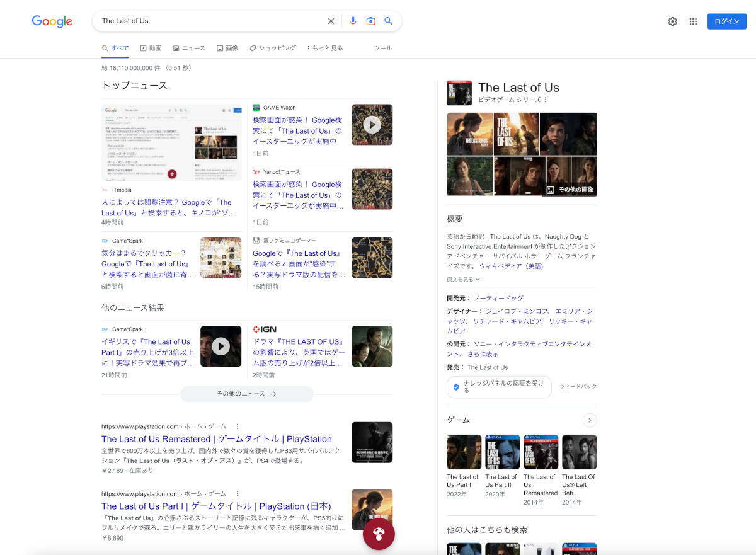Switch to the 画像 tab

(227, 48)
